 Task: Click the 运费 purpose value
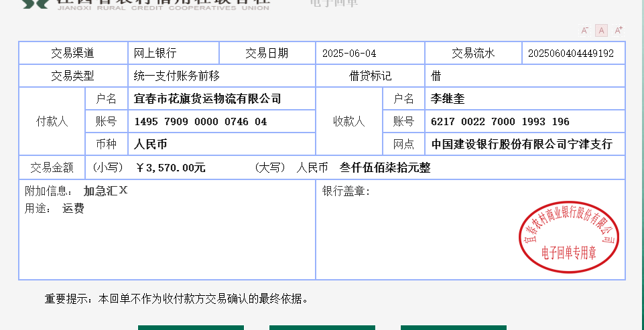[73, 208]
